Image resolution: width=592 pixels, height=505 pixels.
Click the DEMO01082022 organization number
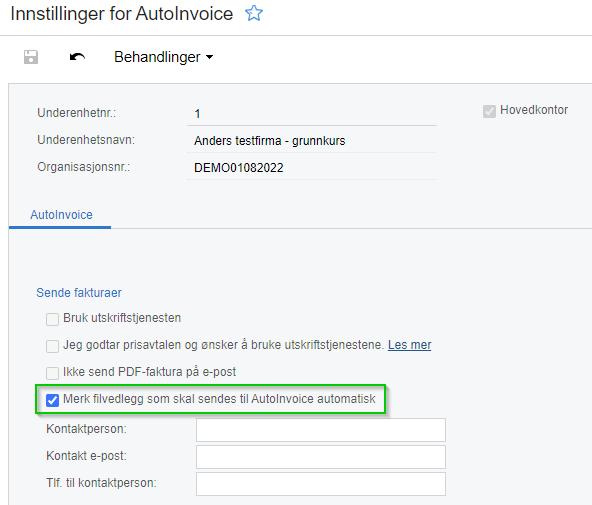coord(239,168)
